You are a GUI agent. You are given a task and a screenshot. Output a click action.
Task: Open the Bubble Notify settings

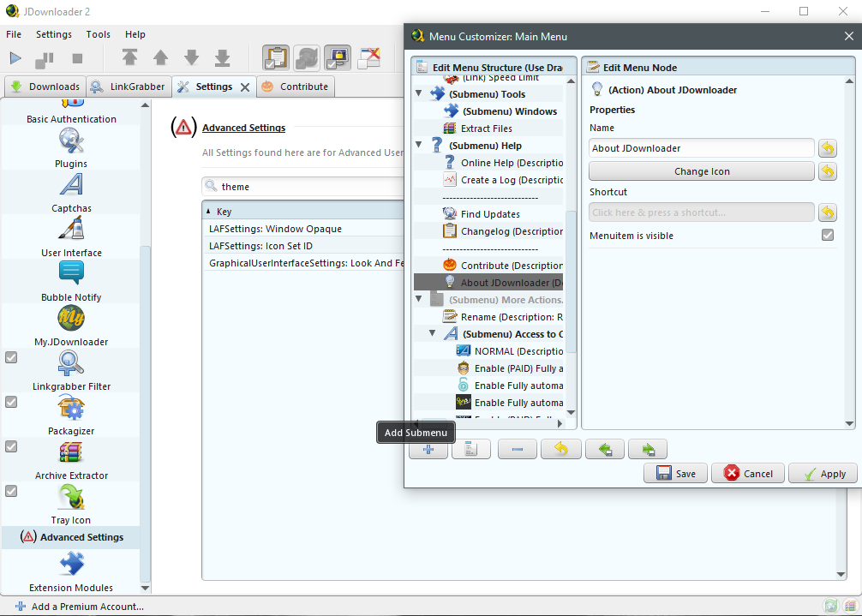(x=71, y=281)
